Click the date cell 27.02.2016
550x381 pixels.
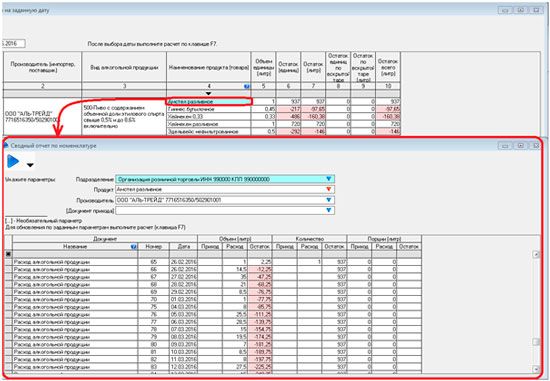coord(183,277)
